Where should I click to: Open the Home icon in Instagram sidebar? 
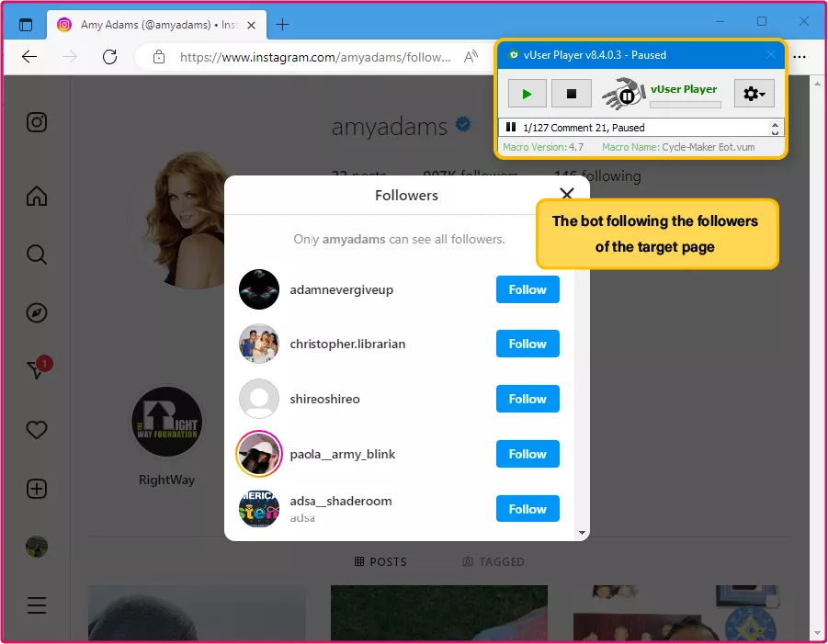tap(37, 196)
